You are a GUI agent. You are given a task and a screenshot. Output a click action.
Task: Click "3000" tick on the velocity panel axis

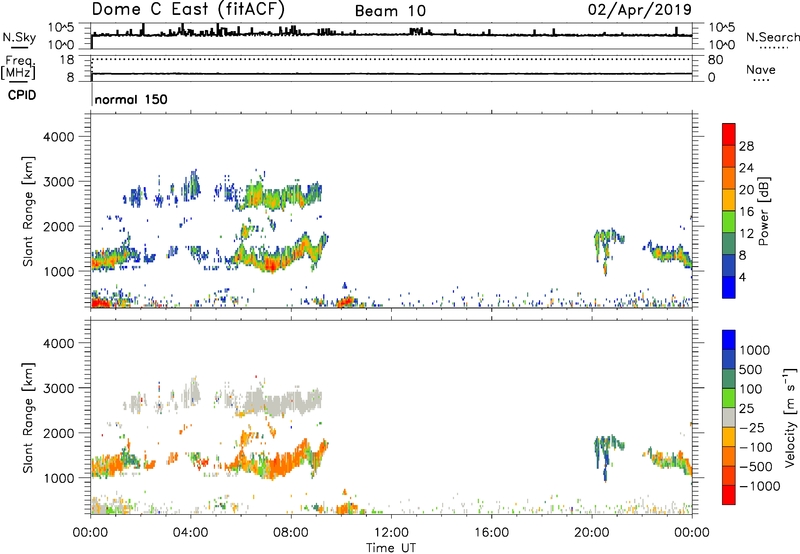click(59, 388)
